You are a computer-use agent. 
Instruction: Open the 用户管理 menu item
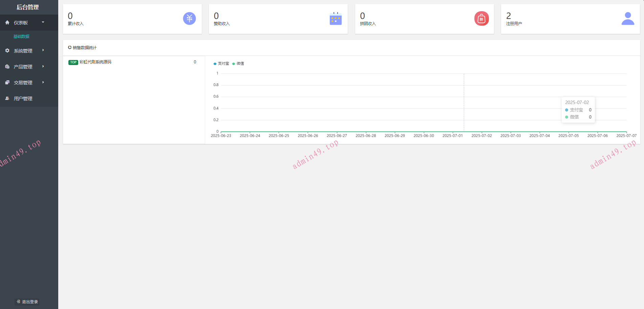click(x=23, y=99)
